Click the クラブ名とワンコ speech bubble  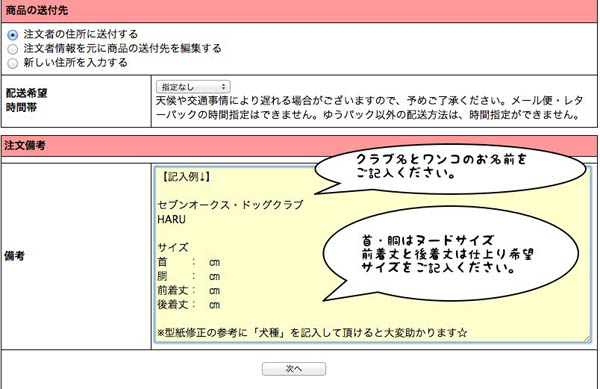[450, 169]
